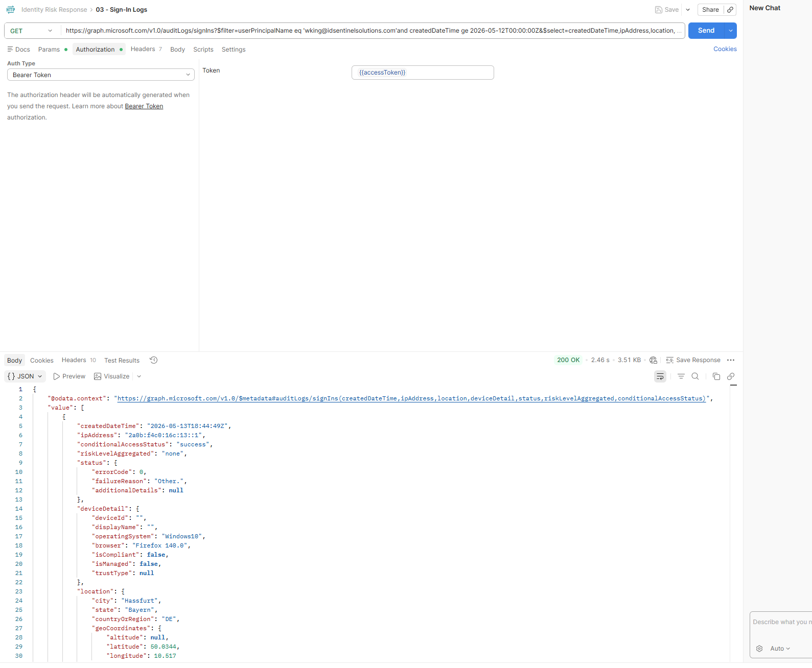Viewport: 812px width, 668px height.
Task: Click the New Chat heading
Action: pos(764,8)
